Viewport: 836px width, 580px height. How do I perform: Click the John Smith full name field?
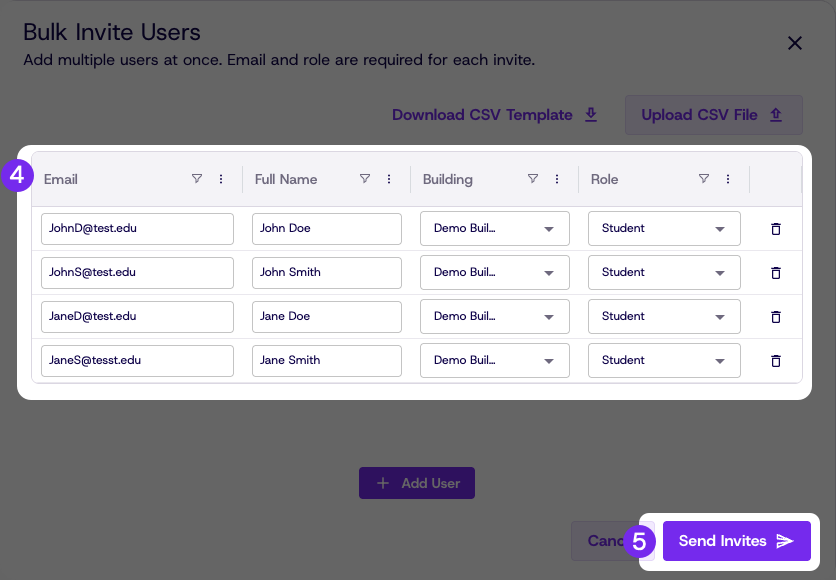click(327, 273)
